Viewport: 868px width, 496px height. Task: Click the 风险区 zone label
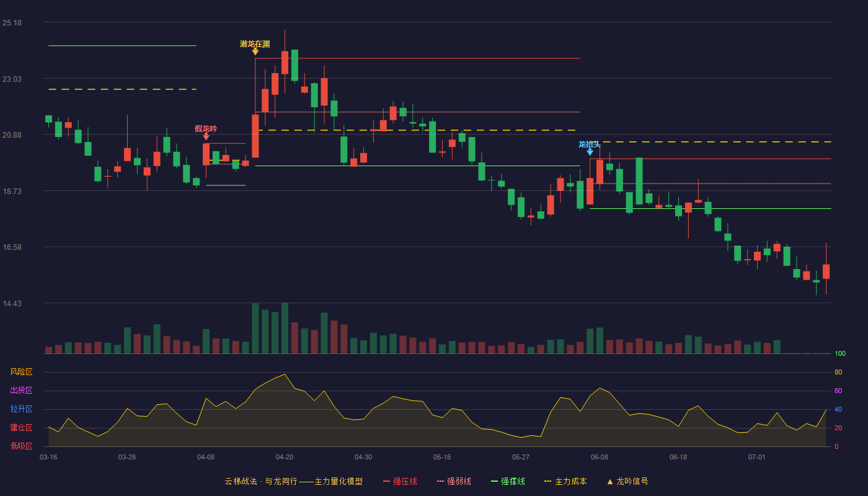[21, 372]
